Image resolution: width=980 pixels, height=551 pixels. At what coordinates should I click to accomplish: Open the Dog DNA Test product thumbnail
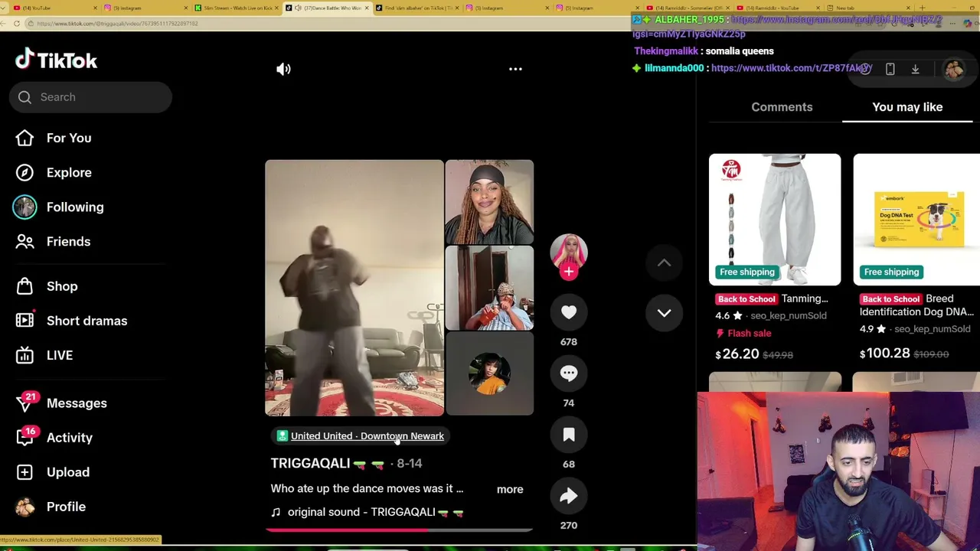pyautogui.click(x=916, y=220)
